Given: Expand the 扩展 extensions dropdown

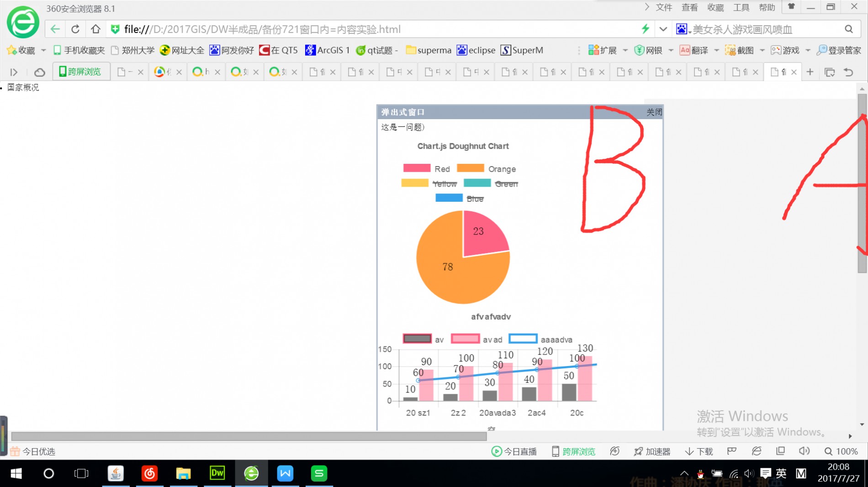Looking at the screenshot, I should [625, 50].
